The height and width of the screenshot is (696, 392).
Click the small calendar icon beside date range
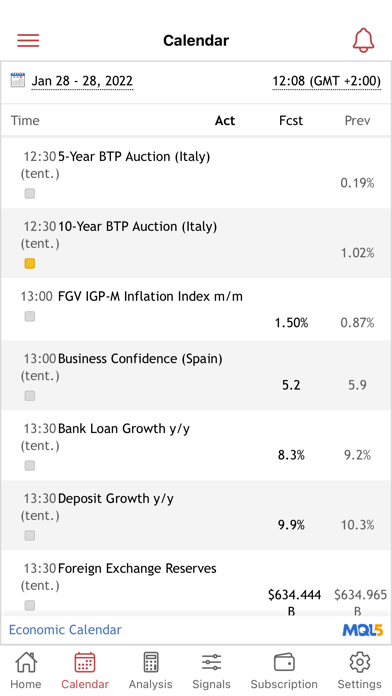coord(18,80)
